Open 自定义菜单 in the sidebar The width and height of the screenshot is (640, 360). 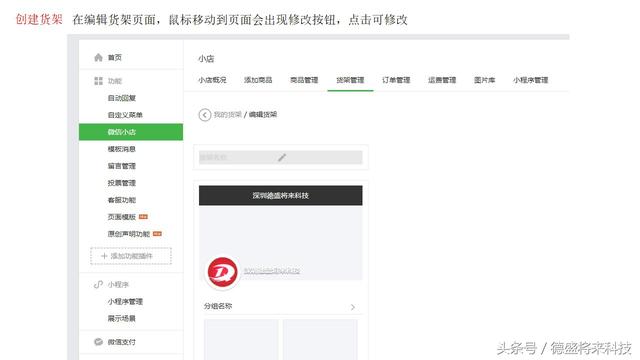[125, 115]
